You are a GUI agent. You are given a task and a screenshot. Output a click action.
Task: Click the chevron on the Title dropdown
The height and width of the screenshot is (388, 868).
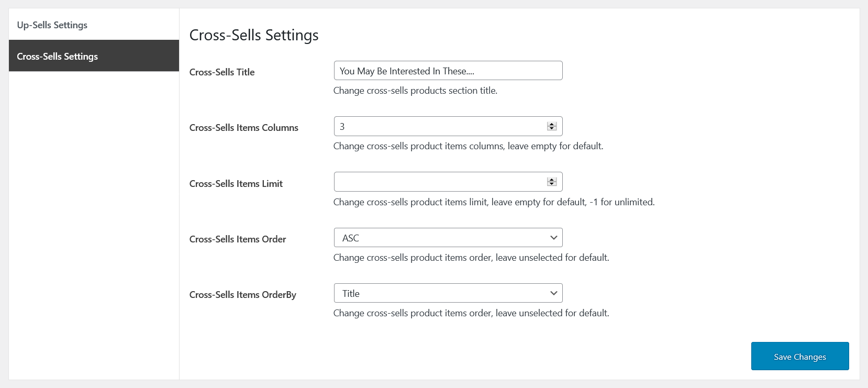[554, 293]
